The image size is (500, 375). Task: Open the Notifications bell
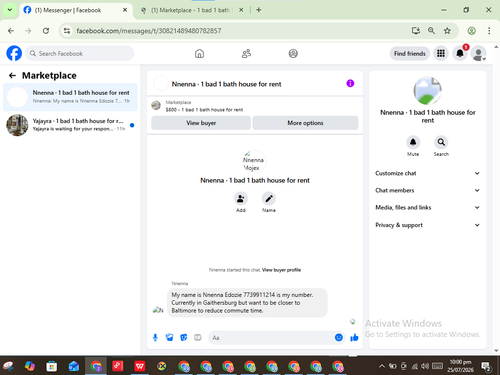pos(460,53)
